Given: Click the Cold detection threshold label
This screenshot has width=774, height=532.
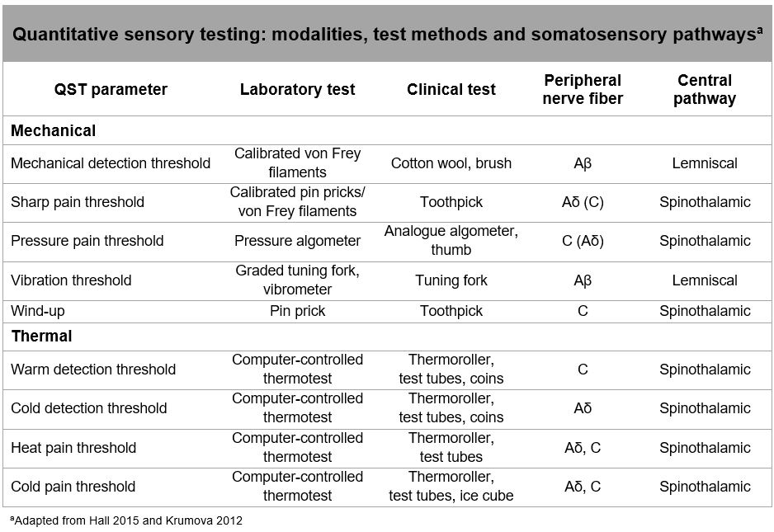Looking at the screenshot, I should click(x=89, y=408).
